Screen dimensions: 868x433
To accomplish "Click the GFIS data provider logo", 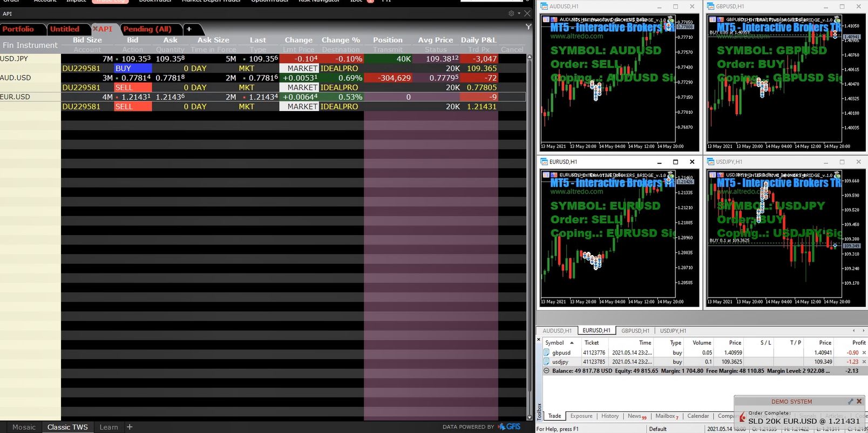I will [510, 427].
